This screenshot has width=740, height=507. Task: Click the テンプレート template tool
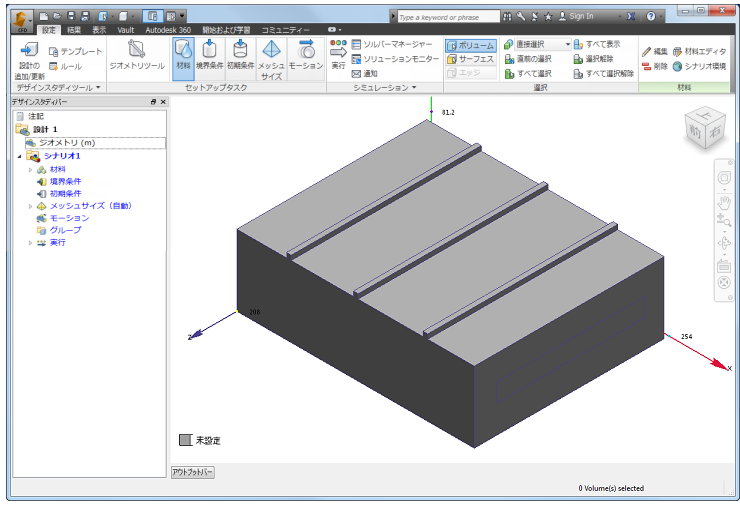[76, 51]
